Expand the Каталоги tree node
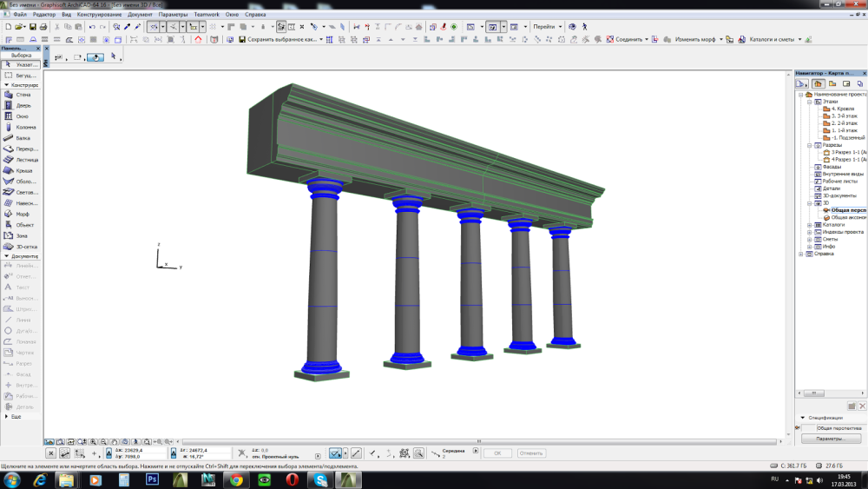The width and height of the screenshot is (868, 489). pos(809,225)
